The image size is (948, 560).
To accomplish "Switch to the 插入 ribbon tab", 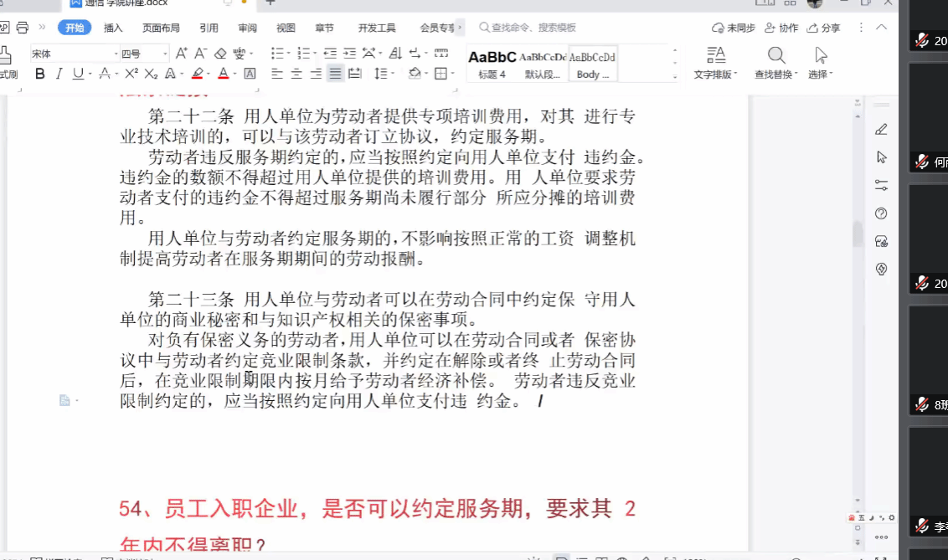I will 113,28.
